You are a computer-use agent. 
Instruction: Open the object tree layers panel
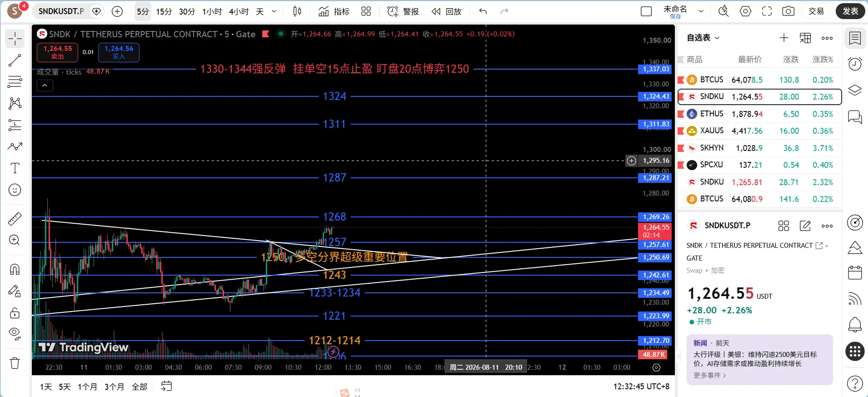pyautogui.click(x=855, y=90)
